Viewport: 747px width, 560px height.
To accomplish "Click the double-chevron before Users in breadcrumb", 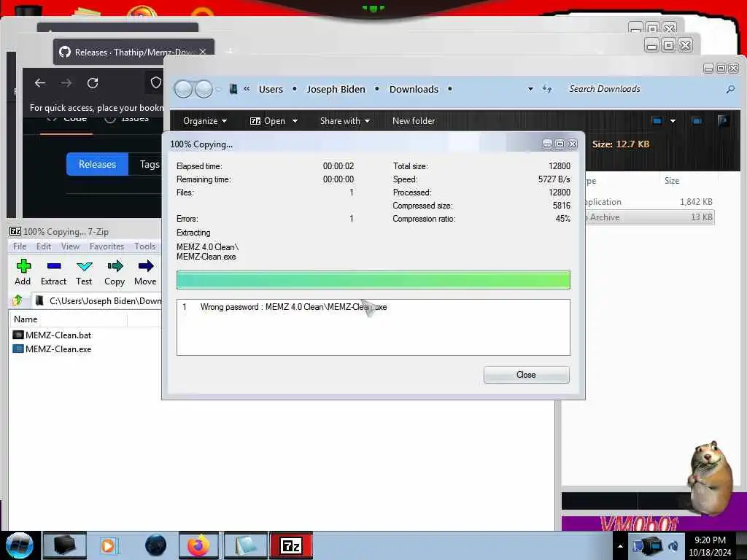I will [247, 88].
